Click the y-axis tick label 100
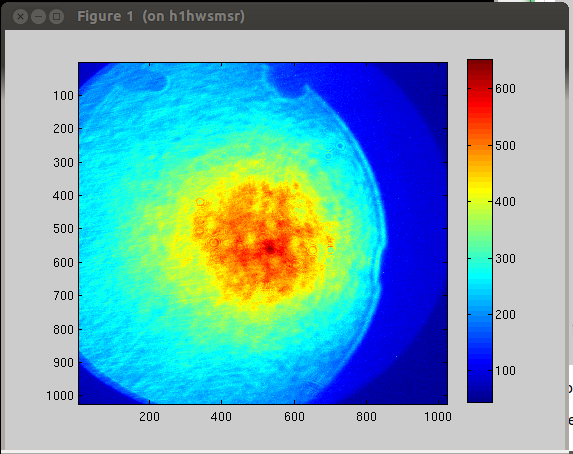Viewport: 573px width, 454px height. 63,96
